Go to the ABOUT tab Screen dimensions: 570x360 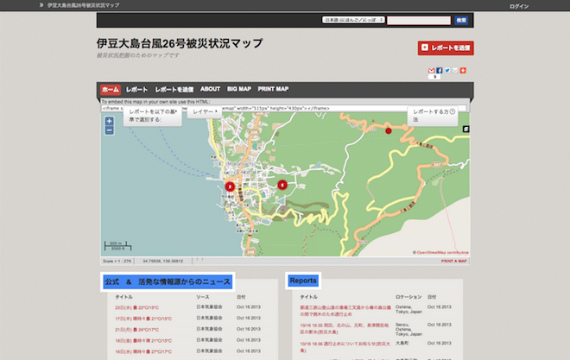coord(210,89)
